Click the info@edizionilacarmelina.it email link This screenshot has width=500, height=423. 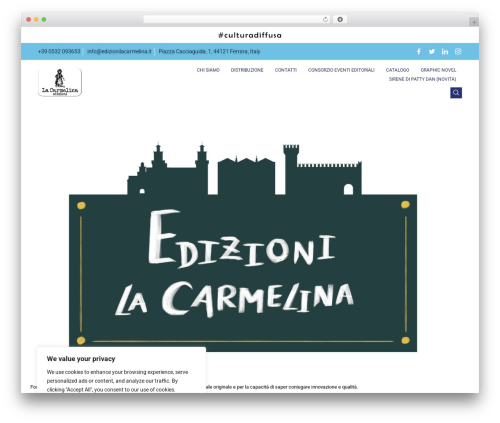tap(119, 51)
